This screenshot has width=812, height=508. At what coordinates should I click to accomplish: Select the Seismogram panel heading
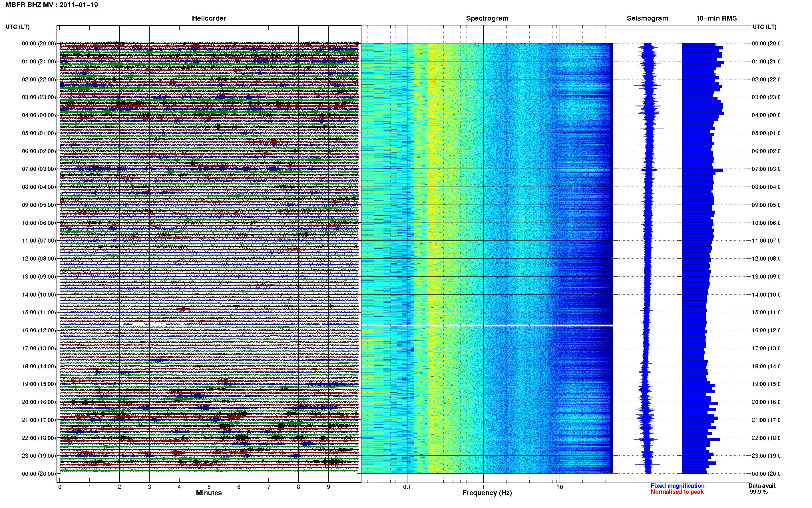click(x=647, y=19)
